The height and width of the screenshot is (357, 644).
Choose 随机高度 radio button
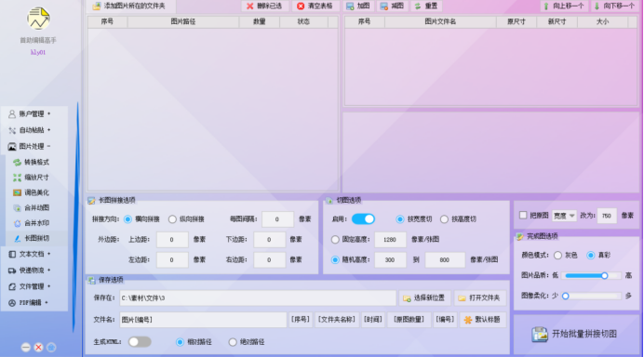335,259
